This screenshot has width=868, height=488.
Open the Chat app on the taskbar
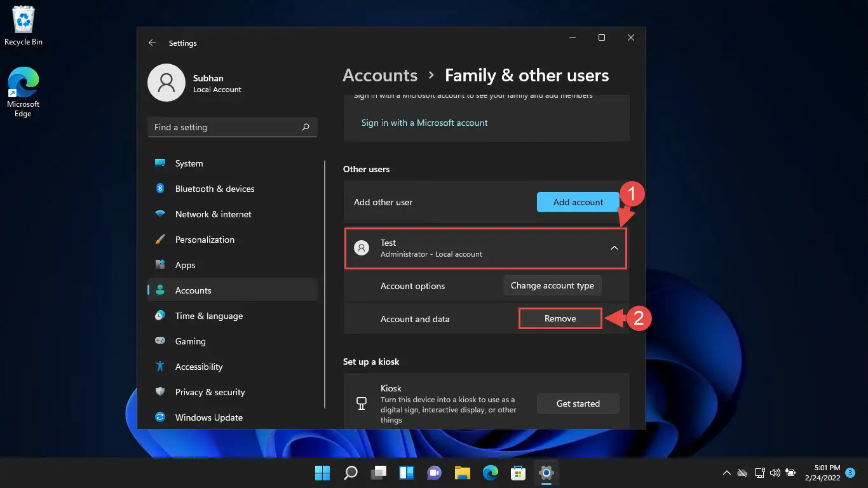(435, 473)
